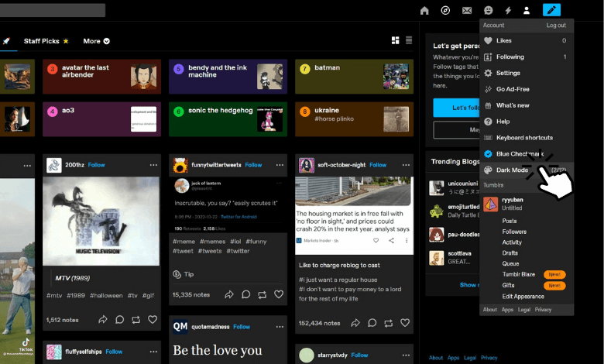Open the #halloween tag on MTV post
604x364 pixels.
[106, 295]
